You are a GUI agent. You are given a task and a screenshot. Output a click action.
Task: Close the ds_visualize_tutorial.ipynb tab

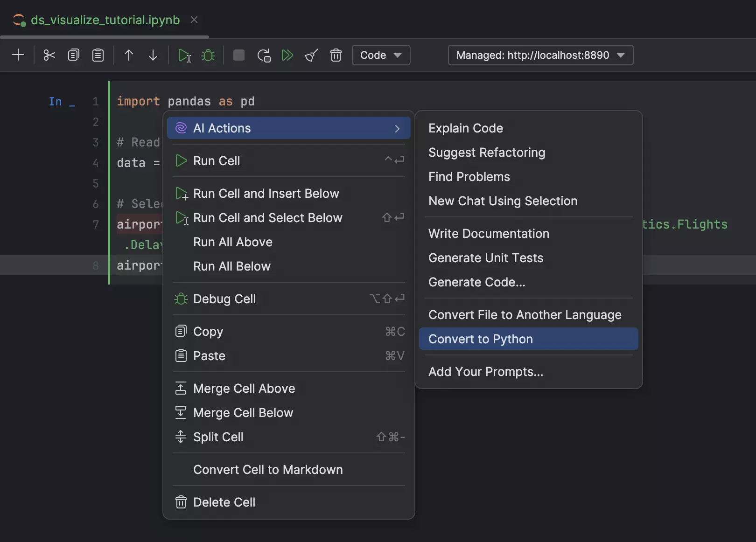[194, 20]
